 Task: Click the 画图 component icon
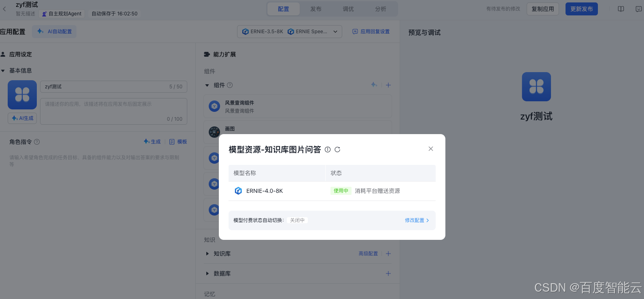(214, 132)
